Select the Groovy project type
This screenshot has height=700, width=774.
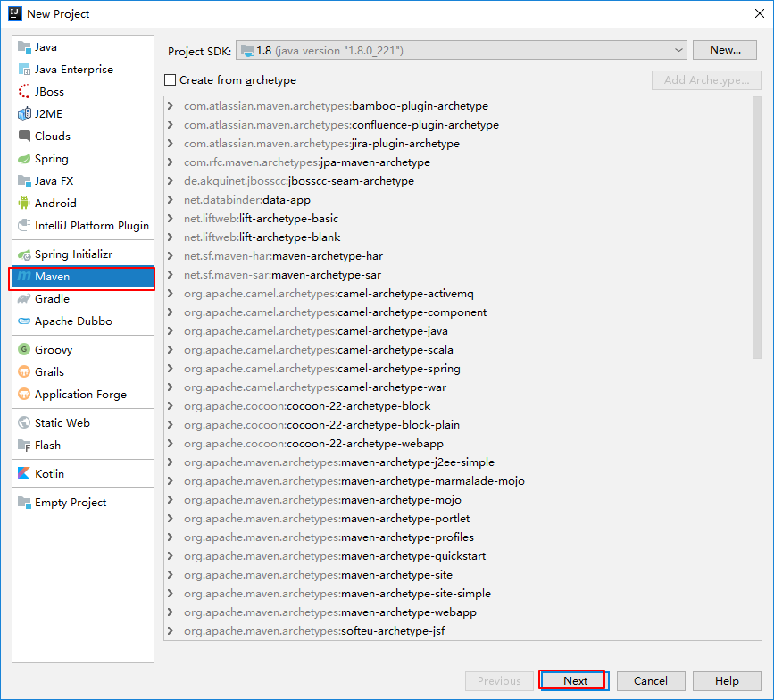[x=54, y=349]
